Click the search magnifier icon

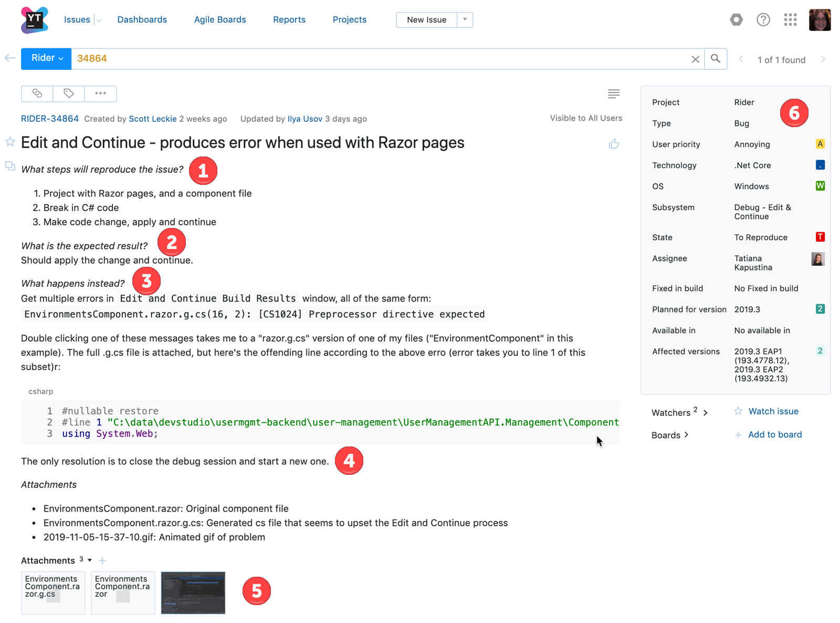click(715, 58)
